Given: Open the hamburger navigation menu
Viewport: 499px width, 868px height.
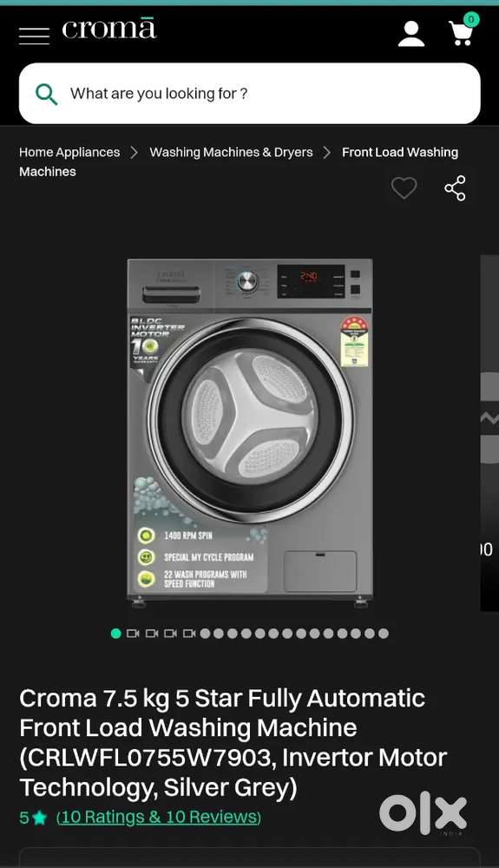Looking at the screenshot, I should click(x=34, y=35).
